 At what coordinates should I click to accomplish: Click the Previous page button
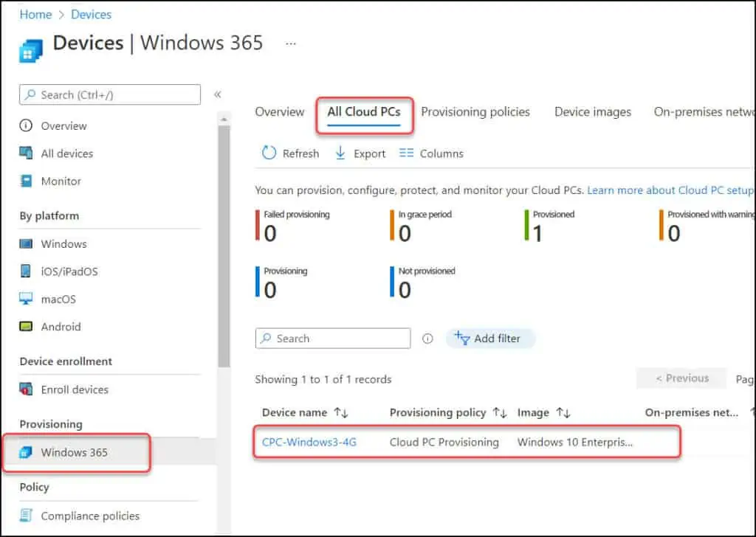681,378
